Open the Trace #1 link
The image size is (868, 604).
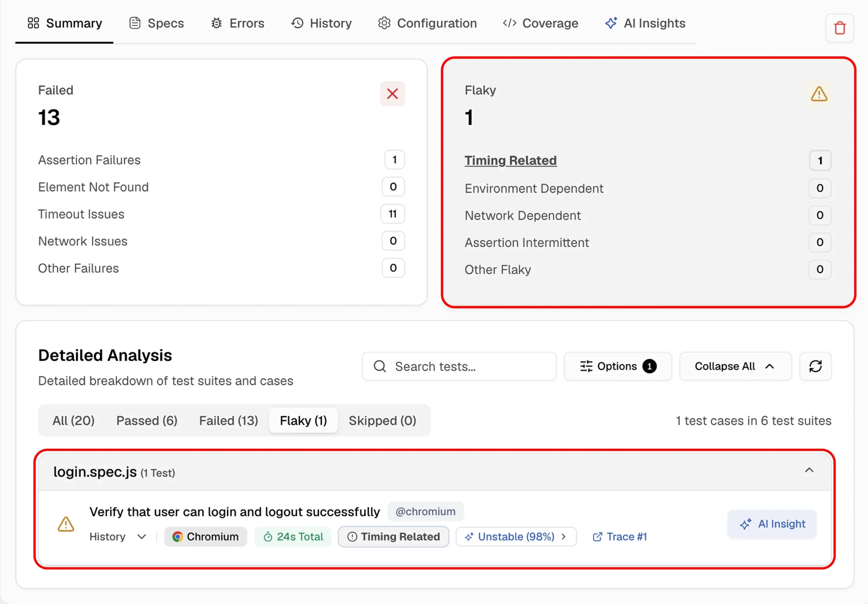[619, 537]
